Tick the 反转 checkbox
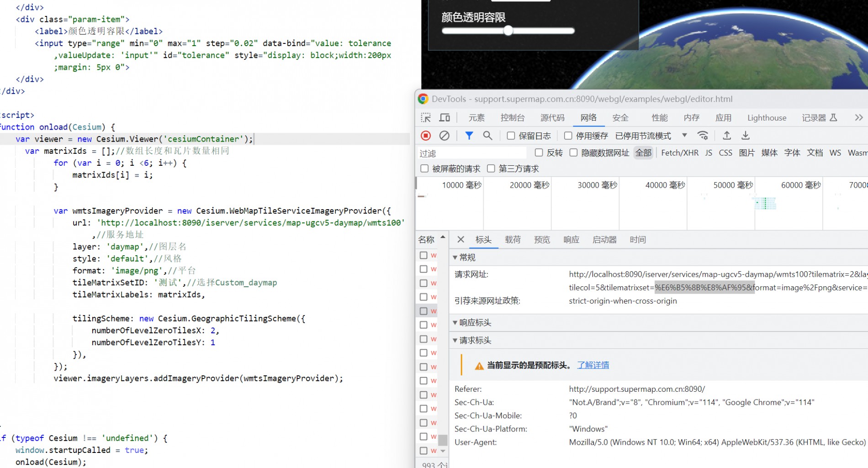 tap(539, 152)
